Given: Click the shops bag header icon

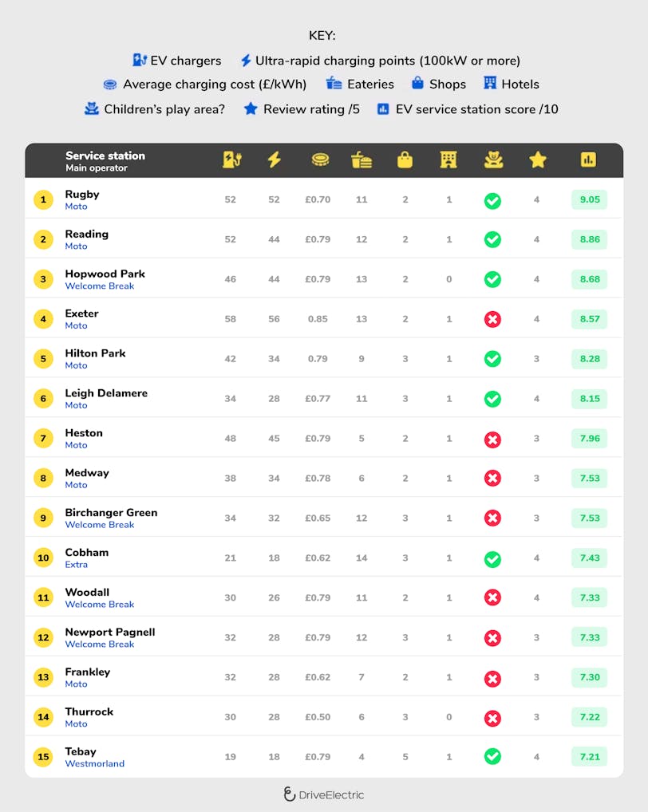Looking at the screenshot, I should point(405,160).
